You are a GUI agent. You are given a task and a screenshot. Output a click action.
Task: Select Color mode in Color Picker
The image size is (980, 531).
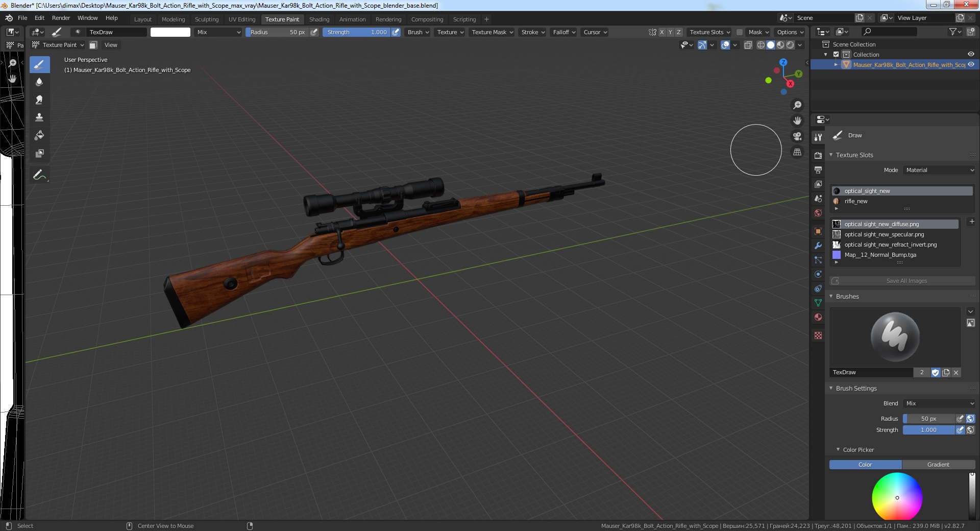click(865, 465)
